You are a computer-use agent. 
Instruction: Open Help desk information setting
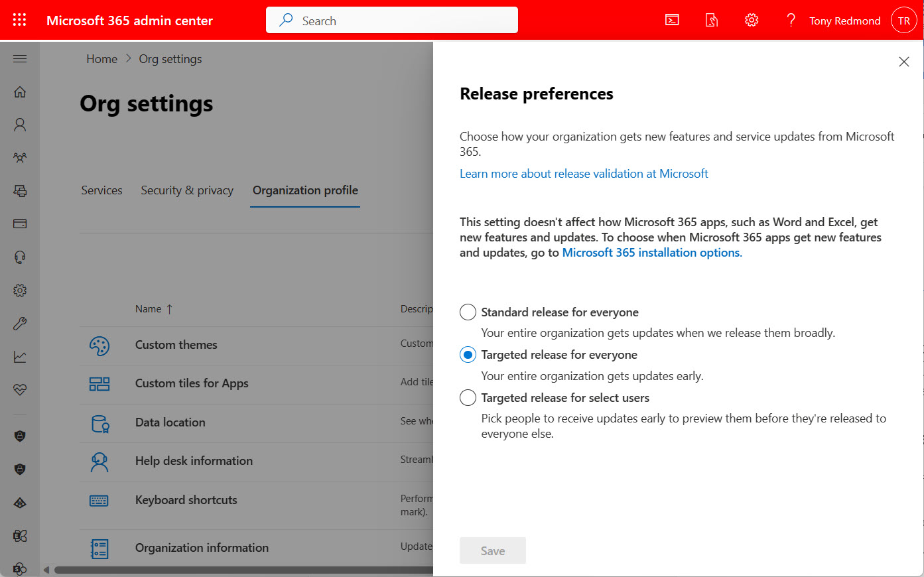click(194, 461)
